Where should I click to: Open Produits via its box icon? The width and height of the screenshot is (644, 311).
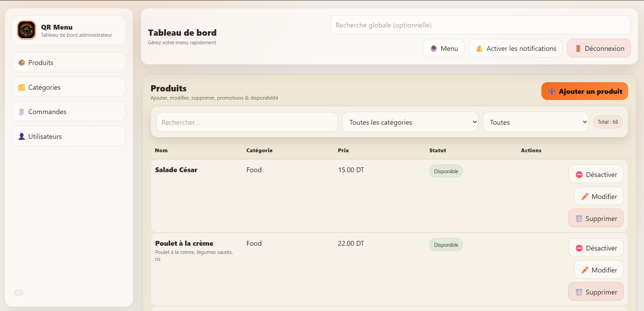[x=22, y=63]
